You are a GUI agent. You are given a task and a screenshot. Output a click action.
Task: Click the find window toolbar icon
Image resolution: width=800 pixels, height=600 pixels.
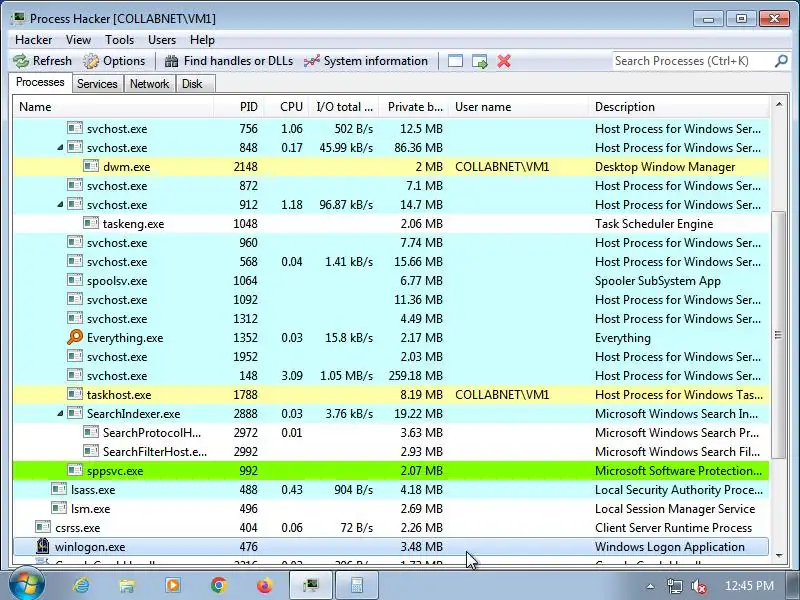[x=455, y=61]
